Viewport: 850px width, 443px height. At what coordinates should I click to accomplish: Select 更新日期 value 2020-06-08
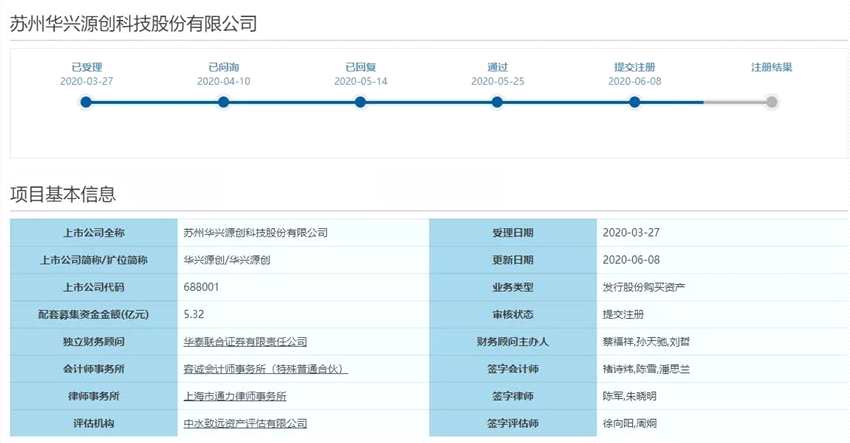coord(631,260)
